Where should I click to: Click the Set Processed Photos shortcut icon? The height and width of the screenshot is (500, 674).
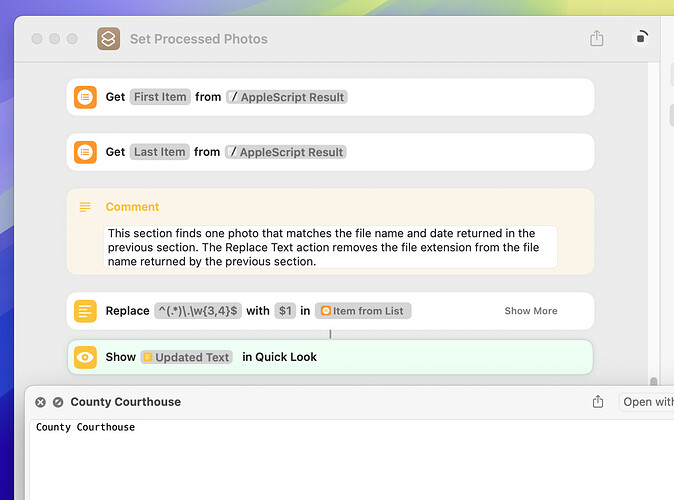click(x=108, y=39)
